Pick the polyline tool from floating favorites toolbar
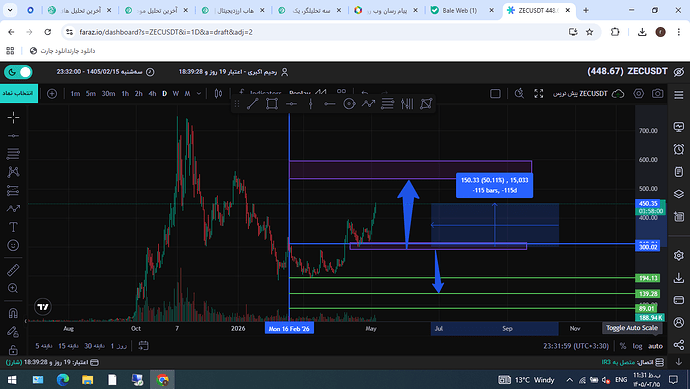Viewport: 690px width, 389px height. pos(426,104)
